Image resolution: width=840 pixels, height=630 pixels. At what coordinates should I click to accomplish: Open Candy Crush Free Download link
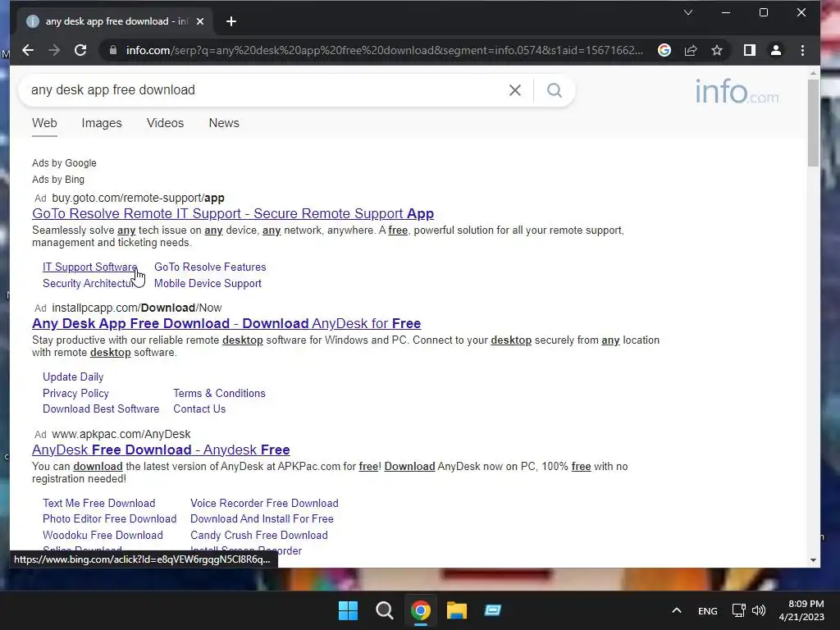tap(258, 535)
